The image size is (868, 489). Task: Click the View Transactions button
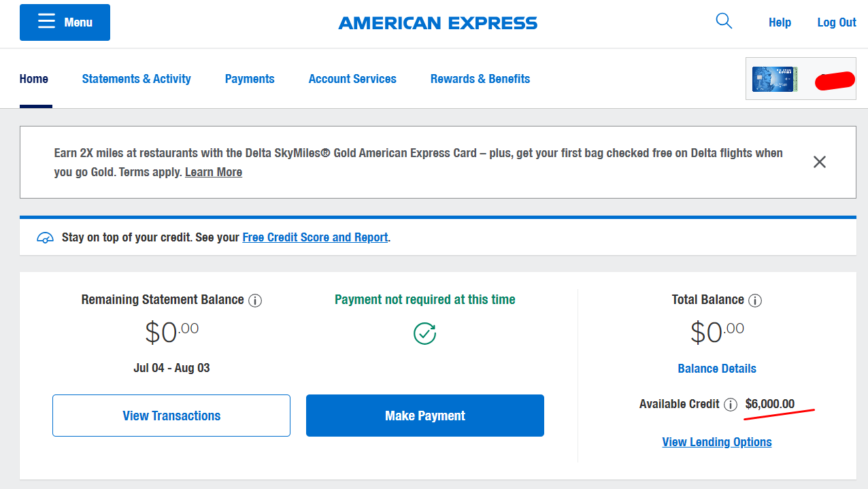pyautogui.click(x=171, y=416)
